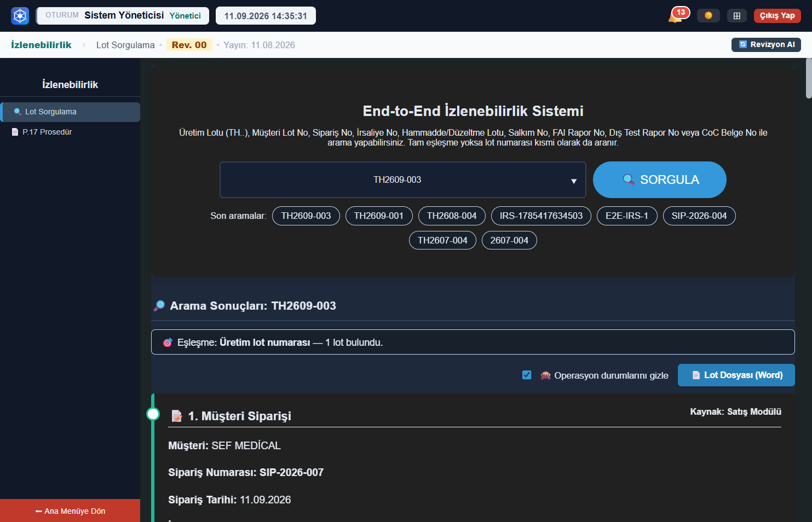Viewport: 812px width, 522px height.
Task: Click Lot Sorgulama breadcrumb text
Action: click(x=125, y=45)
